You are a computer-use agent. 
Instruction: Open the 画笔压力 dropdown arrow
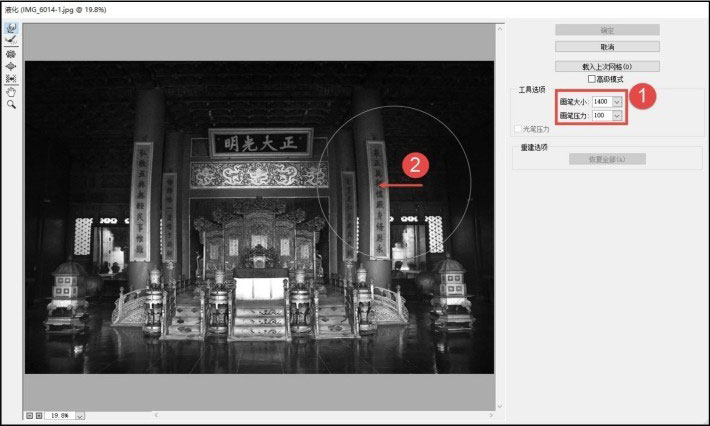point(617,116)
